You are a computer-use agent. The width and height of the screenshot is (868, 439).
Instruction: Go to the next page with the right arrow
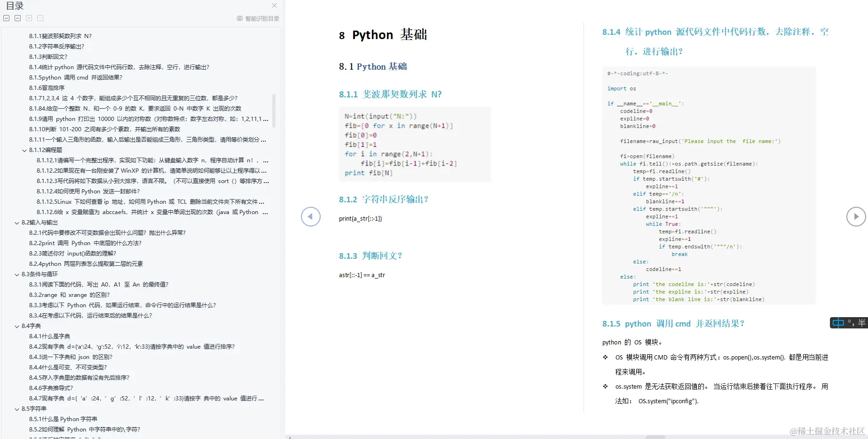click(856, 216)
